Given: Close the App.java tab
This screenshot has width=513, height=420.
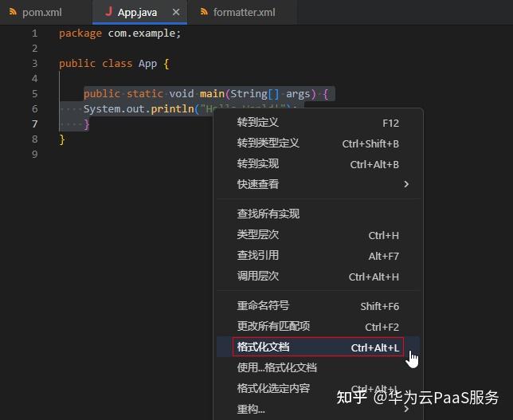Looking at the screenshot, I should point(176,12).
